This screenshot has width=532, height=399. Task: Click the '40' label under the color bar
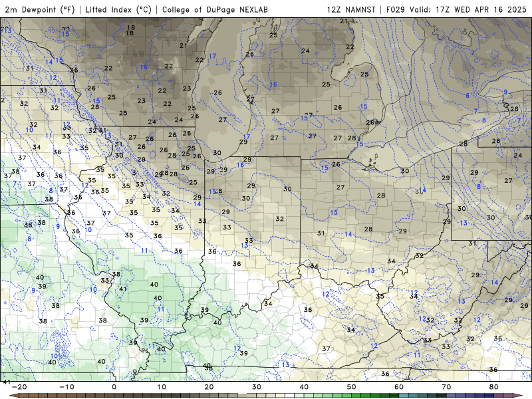click(x=304, y=387)
